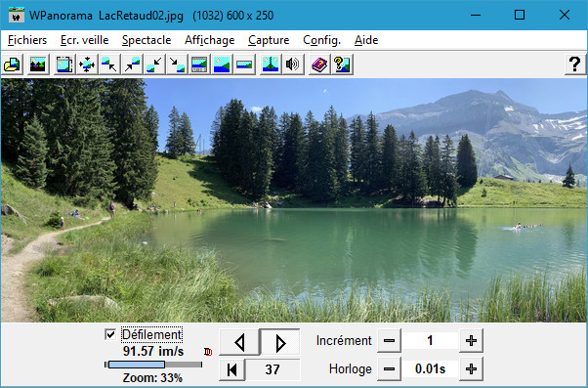Click the picture with control bar icon
This screenshot has width=588, height=388.
[199, 65]
